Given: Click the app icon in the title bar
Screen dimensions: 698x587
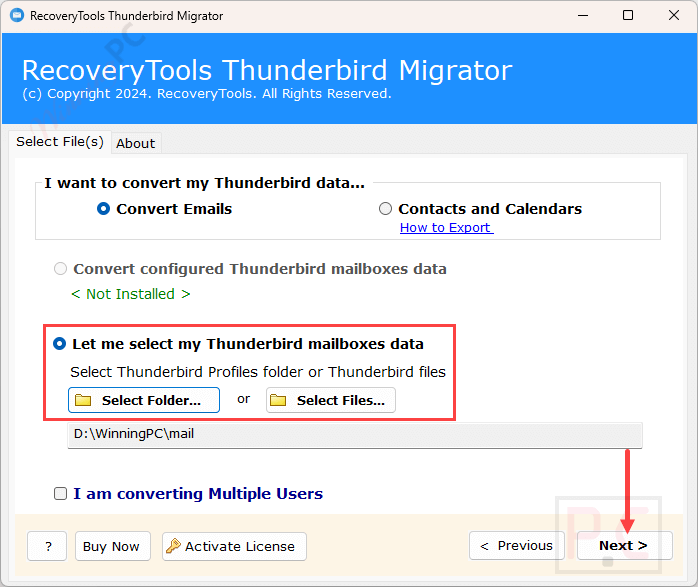Looking at the screenshot, I should pos(16,16).
